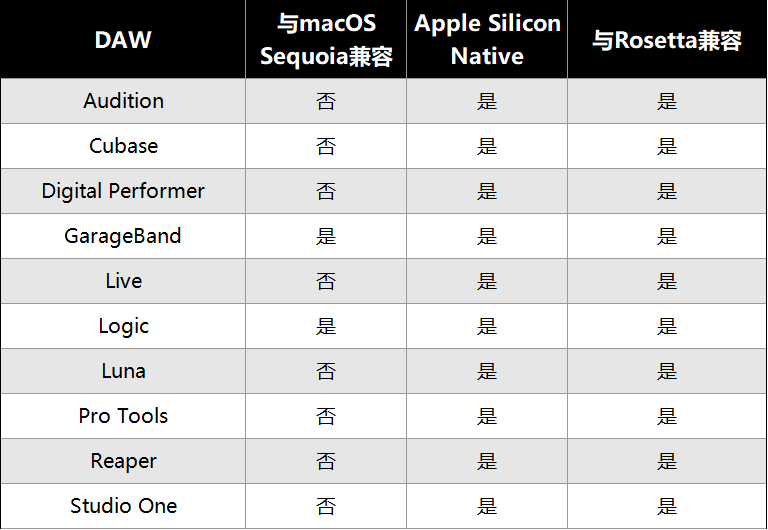Image resolution: width=768 pixels, height=530 pixels.
Task: Select the Cubase cell
Action: click(x=123, y=146)
